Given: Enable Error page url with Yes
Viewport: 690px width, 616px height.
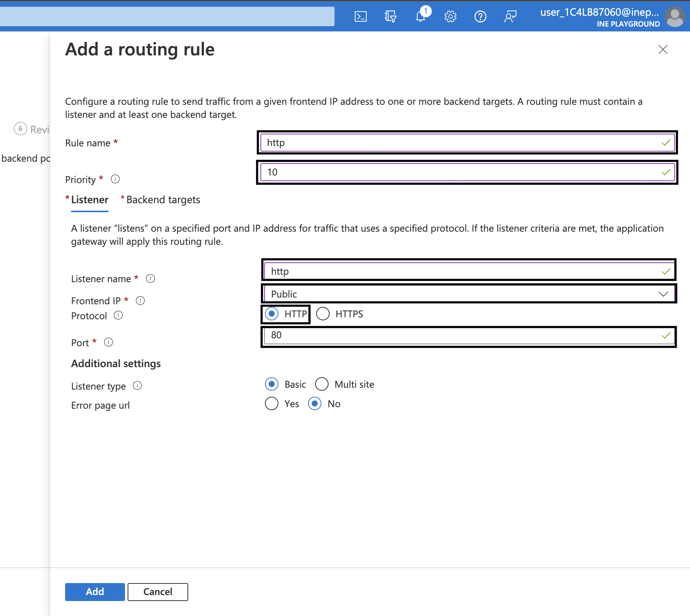Looking at the screenshot, I should tap(272, 403).
